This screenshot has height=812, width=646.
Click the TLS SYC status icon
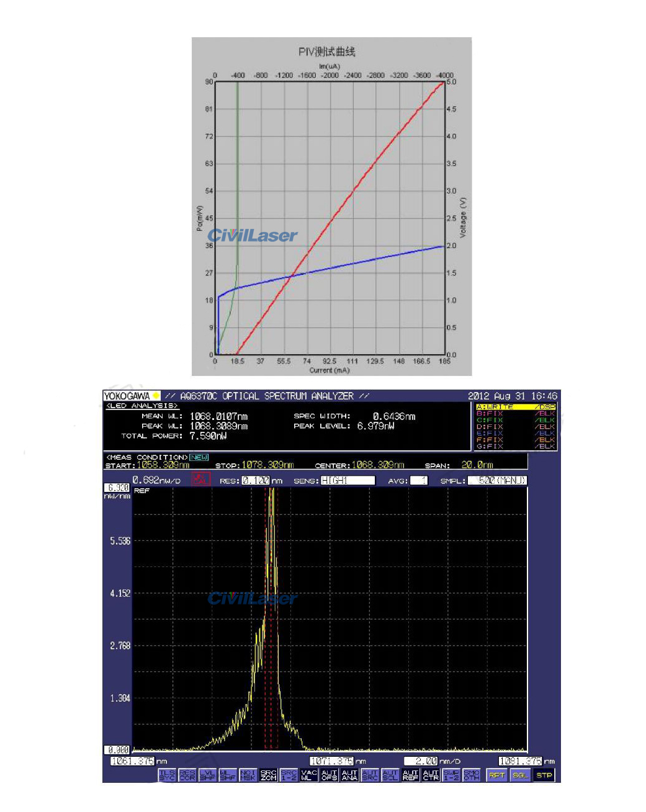(167, 775)
